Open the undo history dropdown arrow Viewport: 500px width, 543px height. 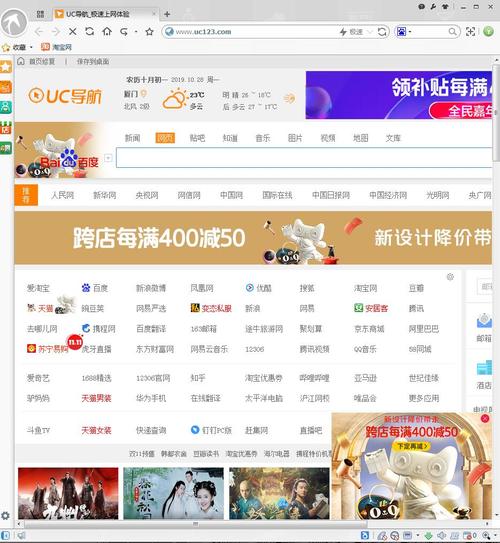[x=136, y=32]
